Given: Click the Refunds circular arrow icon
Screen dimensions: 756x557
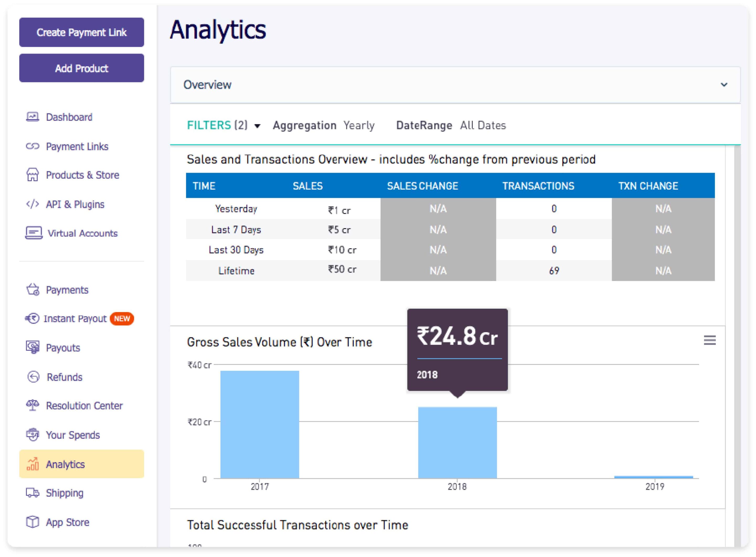Looking at the screenshot, I should pos(33,377).
